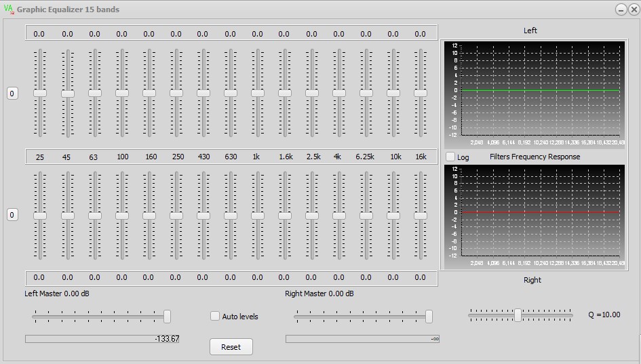The height and width of the screenshot is (364, 641).
Task: Click the right channel 100 Hz slider handle
Action: (121, 215)
